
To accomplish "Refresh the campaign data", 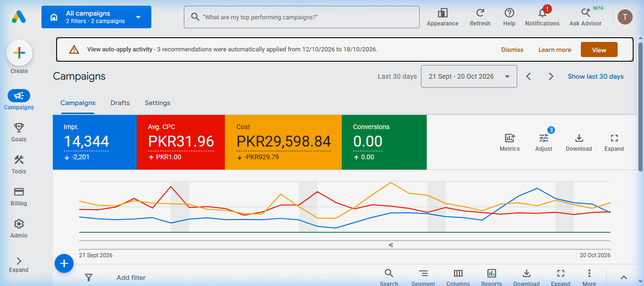I will 480,17.
